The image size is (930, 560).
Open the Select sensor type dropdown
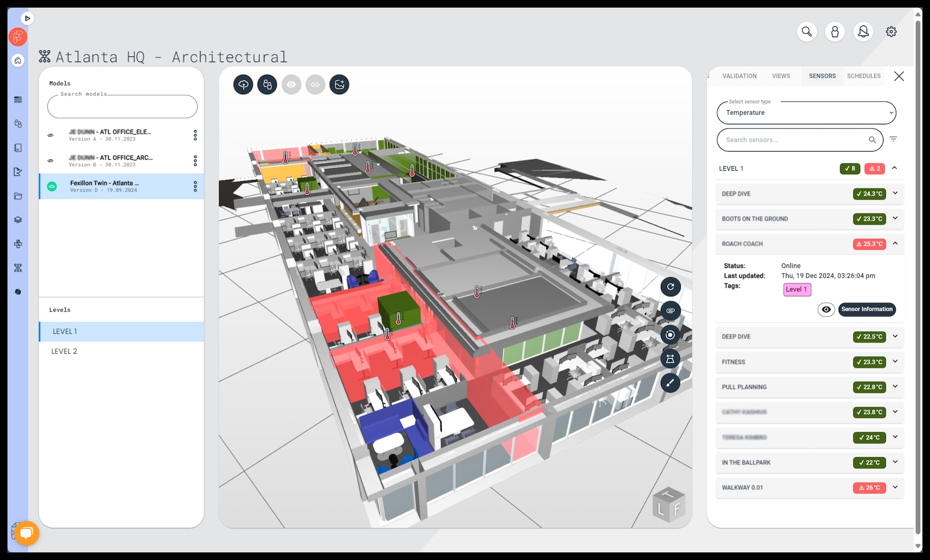pos(806,113)
